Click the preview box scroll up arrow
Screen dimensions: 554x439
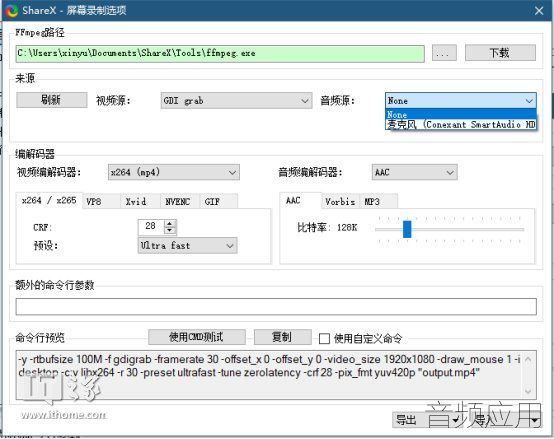pyautogui.click(x=529, y=359)
